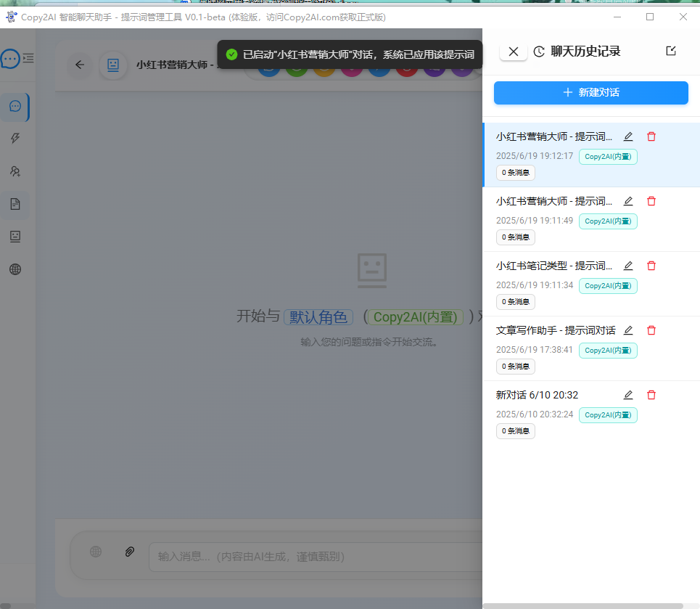700x609 pixels.
Task: Edit the 小红书笔记类型 conversation title
Action: 628,266
